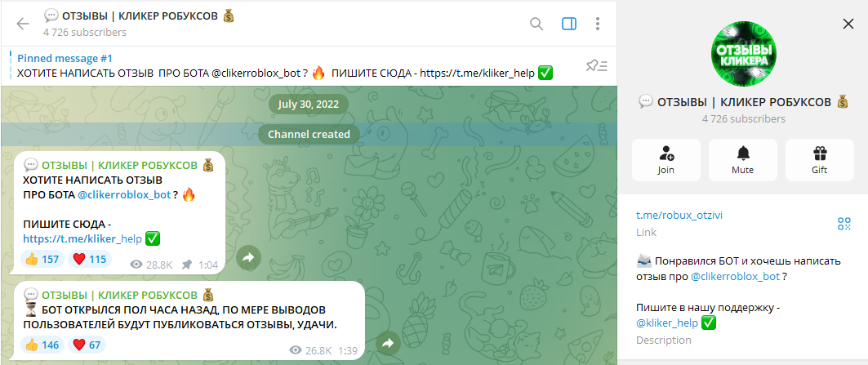Click 4 726 subscribers in info panel

pos(743,118)
